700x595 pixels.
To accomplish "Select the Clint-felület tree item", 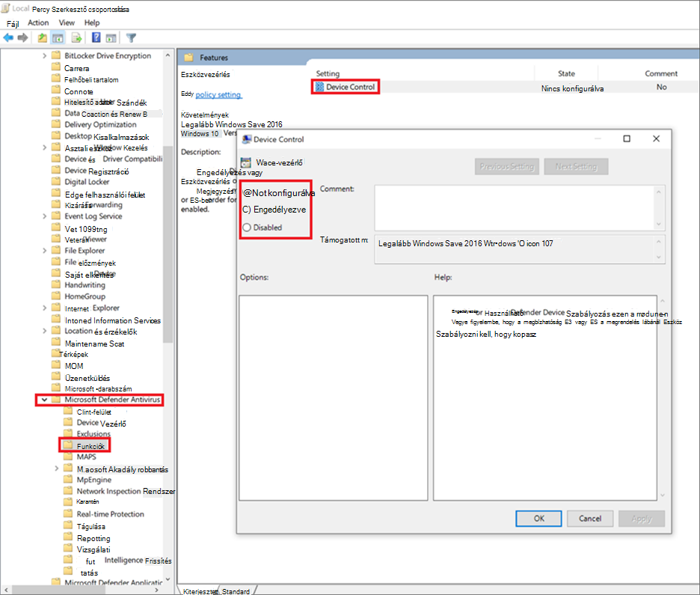I will pos(93,412).
